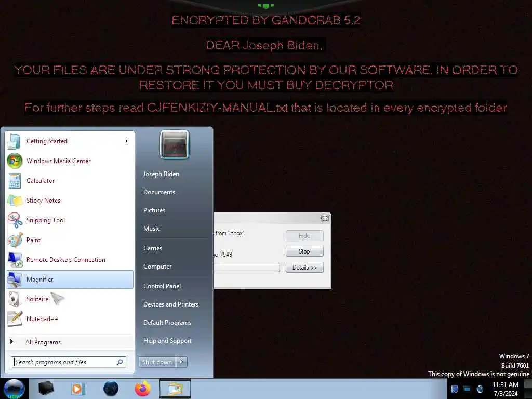The image size is (532, 399).
Task: Click the greyed Hide button in the dialog
Action: click(304, 235)
